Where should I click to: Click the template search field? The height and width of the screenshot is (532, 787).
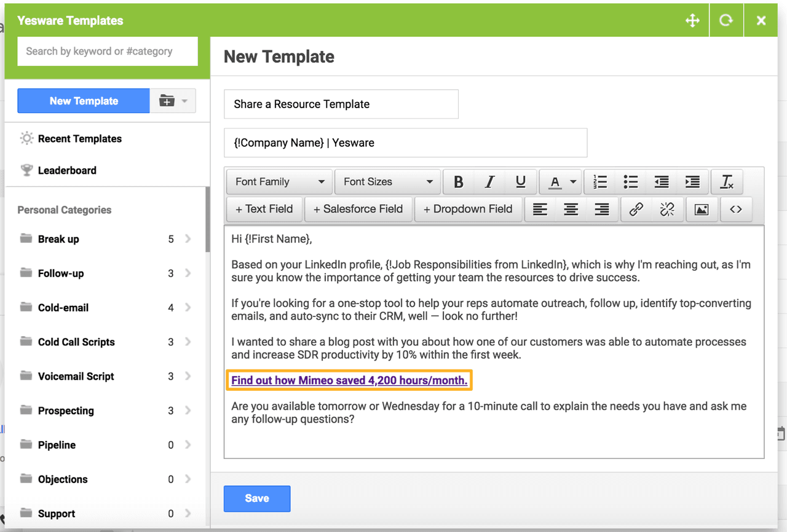tap(108, 52)
